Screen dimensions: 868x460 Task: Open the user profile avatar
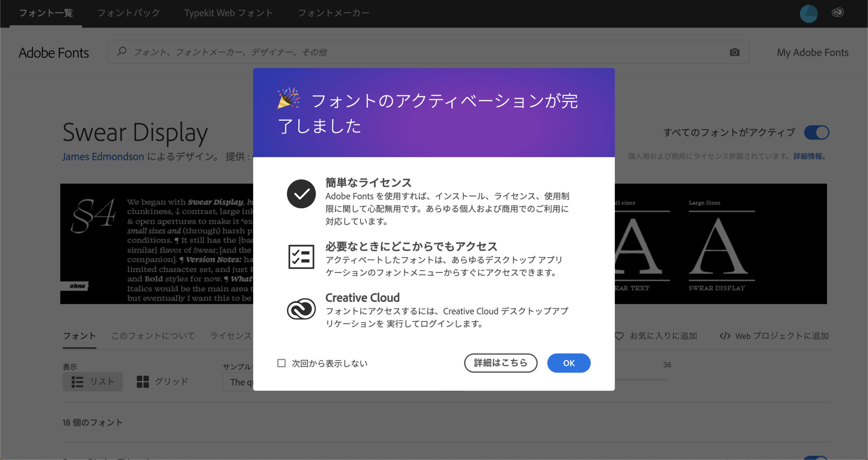[808, 14]
